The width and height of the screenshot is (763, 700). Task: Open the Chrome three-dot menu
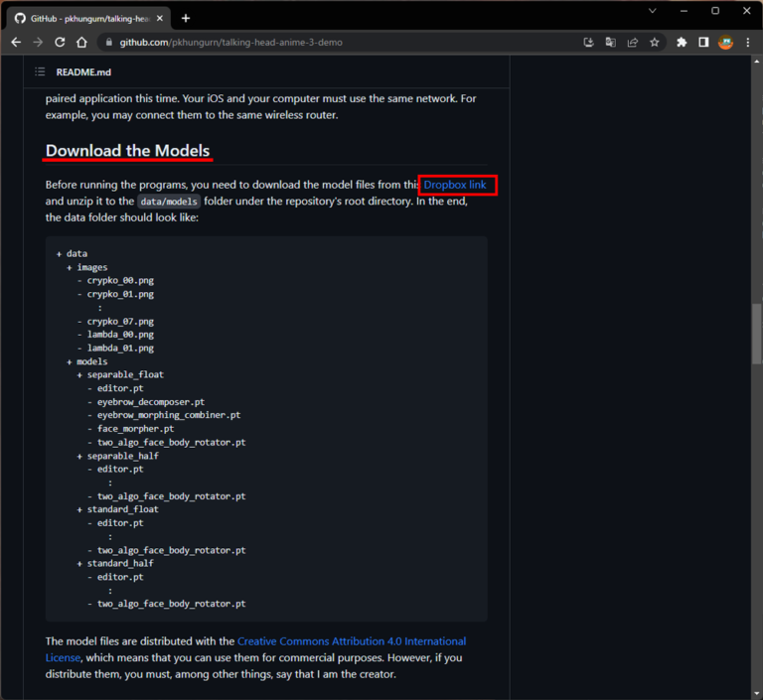(748, 43)
